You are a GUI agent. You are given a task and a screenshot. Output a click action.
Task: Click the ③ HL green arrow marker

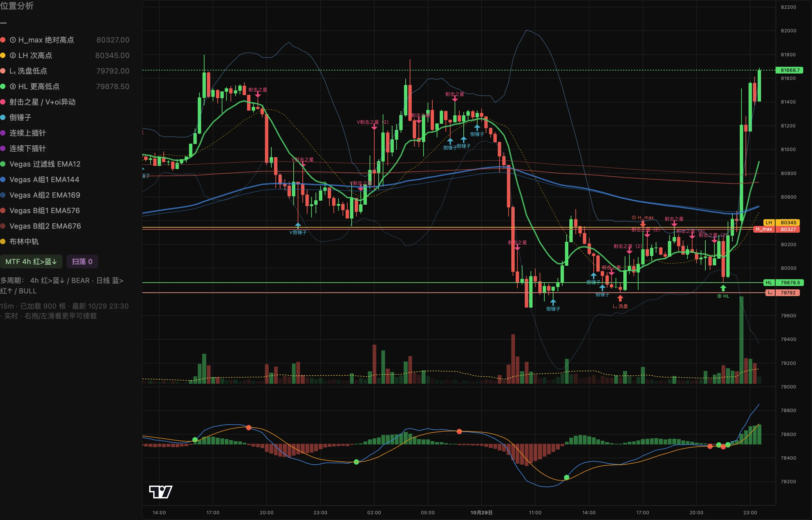tap(723, 288)
